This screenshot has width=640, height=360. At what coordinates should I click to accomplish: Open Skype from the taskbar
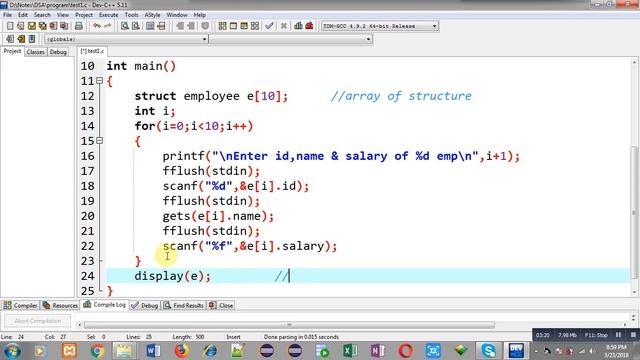[x=488, y=351]
